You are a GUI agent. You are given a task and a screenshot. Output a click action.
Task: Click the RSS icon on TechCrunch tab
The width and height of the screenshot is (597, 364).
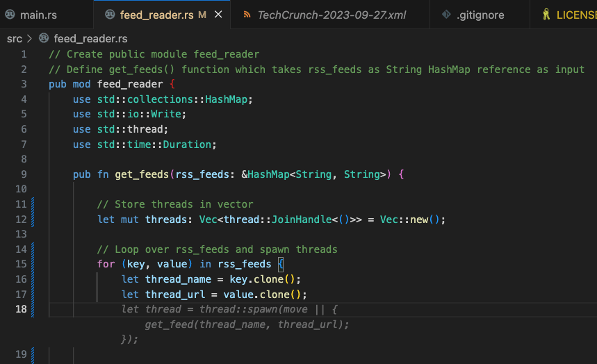coord(247,15)
